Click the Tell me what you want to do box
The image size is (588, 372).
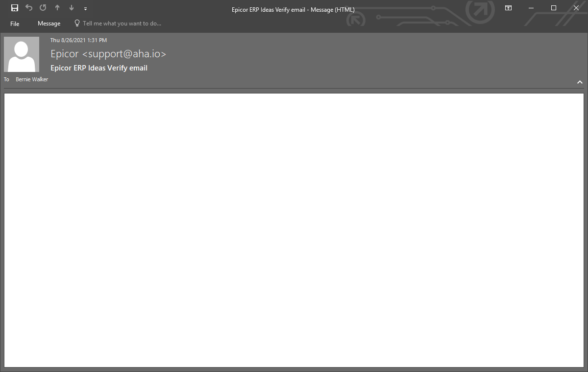click(x=122, y=23)
